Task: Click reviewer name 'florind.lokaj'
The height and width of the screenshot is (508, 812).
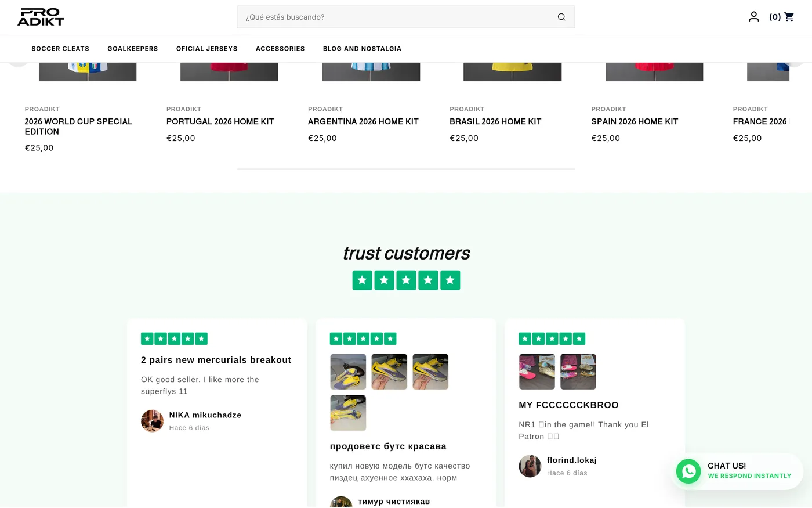Action: 572,460
